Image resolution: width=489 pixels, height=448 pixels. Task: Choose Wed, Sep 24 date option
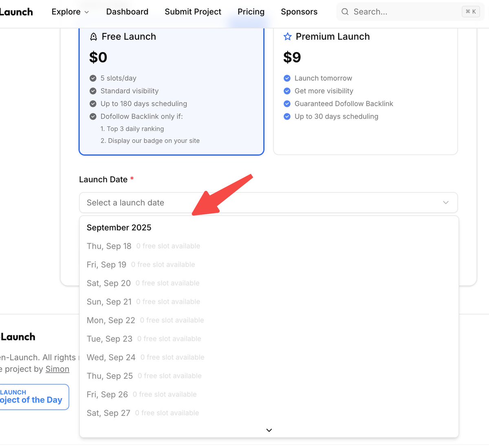click(269, 358)
